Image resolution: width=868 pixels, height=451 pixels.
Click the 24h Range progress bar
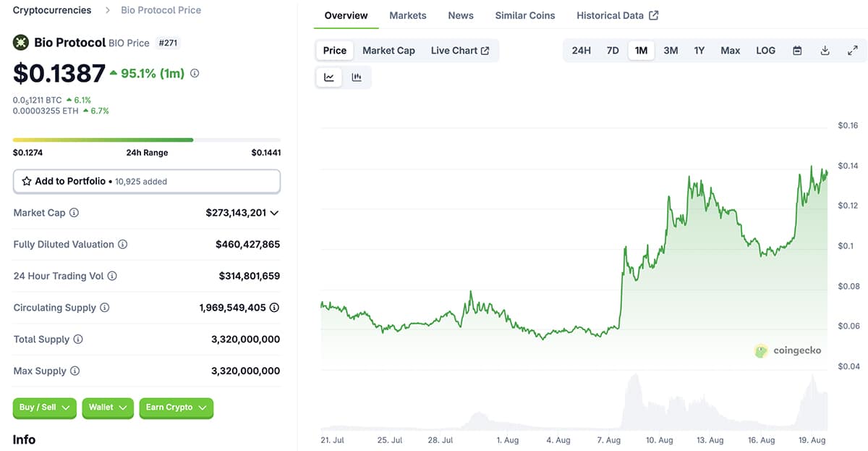tap(147, 140)
